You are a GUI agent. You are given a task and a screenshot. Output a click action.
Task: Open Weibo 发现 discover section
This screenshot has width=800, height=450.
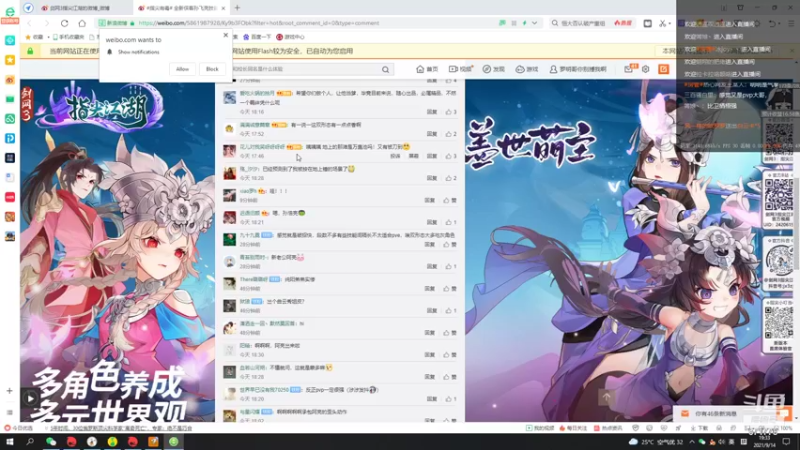click(x=493, y=69)
